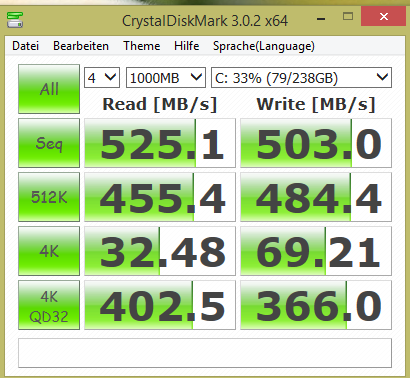
Task: Expand the 1000MB test size dropdown
Action: [x=166, y=78]
